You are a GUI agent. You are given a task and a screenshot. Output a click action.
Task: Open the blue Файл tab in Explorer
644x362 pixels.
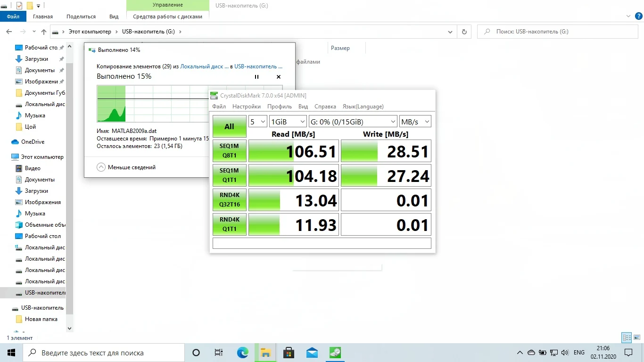click(13, 16)
